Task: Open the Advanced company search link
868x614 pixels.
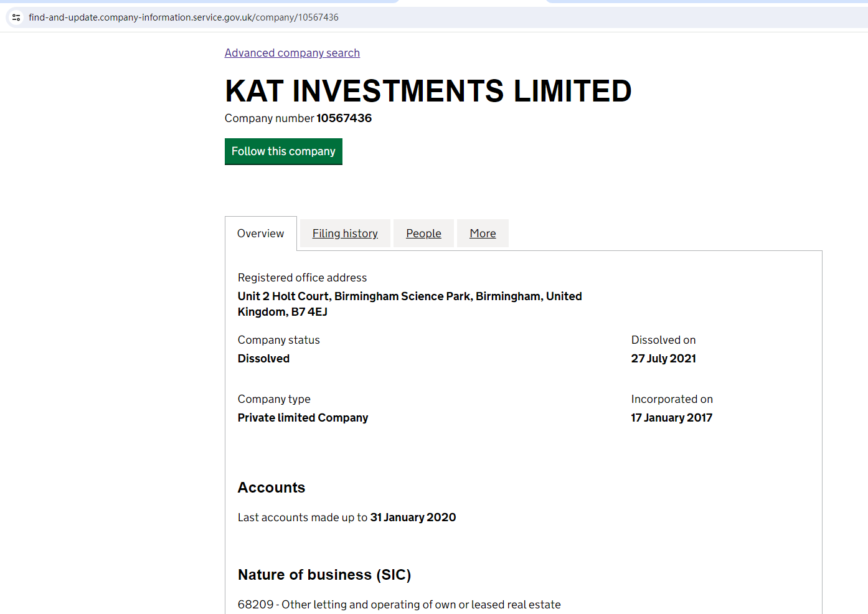Action: (292, 53)
